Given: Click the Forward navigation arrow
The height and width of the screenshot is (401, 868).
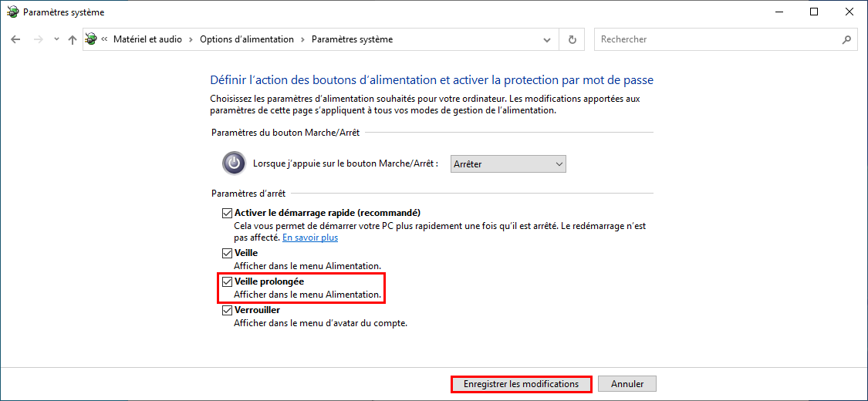Looking at the screenshot, I should pyautogui.click(x=39, y=40).
